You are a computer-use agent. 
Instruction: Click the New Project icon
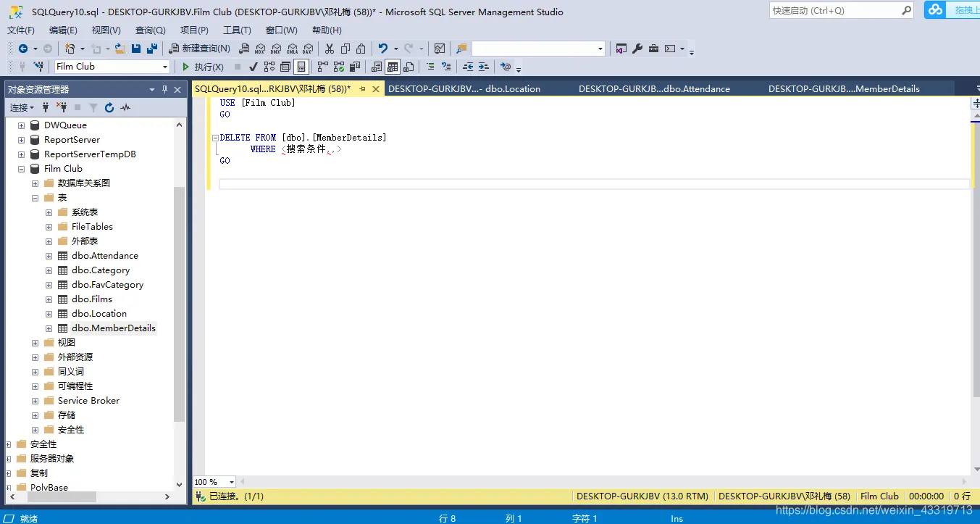[70, 49]
